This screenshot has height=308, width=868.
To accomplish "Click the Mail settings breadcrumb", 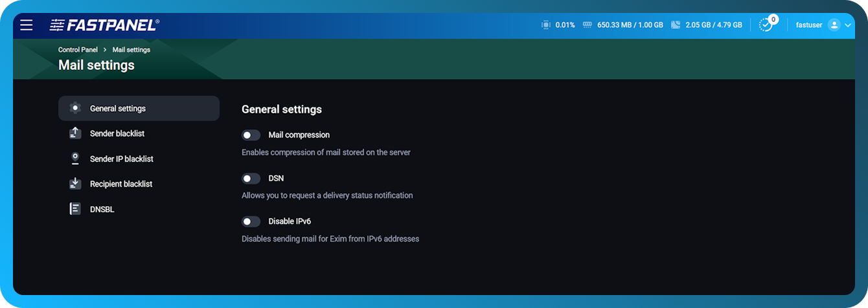I will [131, 50].
